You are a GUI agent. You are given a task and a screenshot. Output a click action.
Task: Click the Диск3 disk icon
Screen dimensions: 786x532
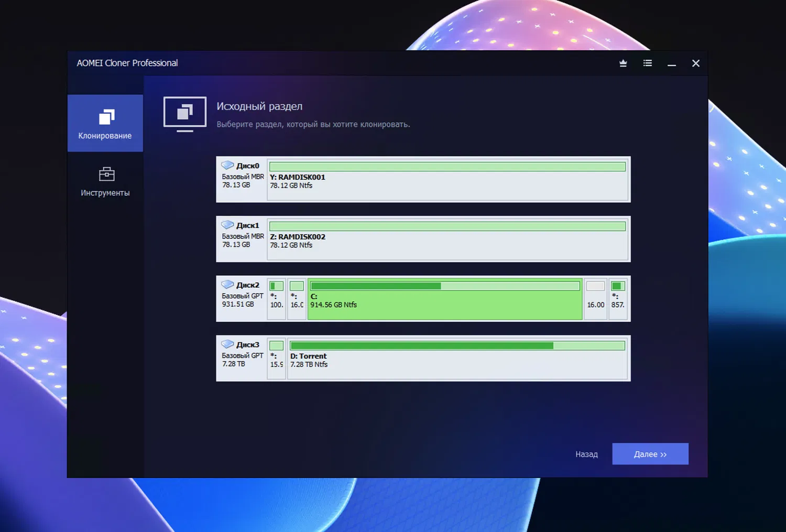pyautogui.click(x=227, y=344)
